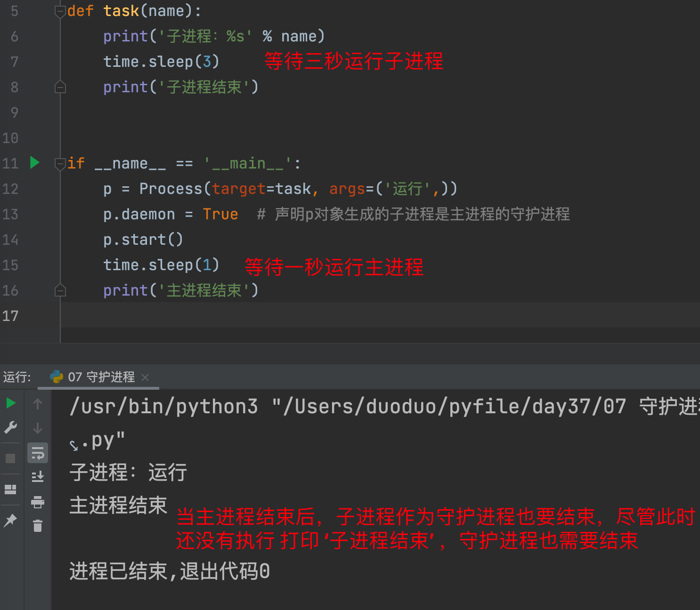Click on 'time.sleep(3)' in the code
The height and width of the screenshot is (610, 700).
(161, 62)
